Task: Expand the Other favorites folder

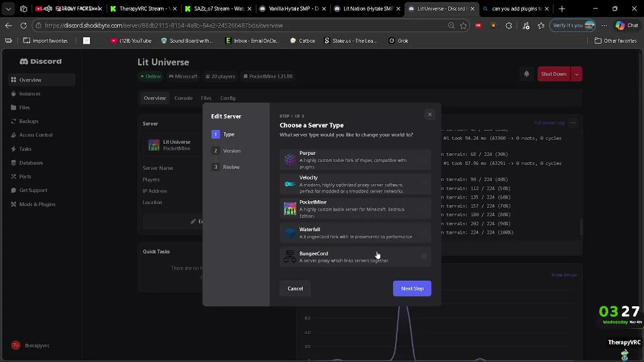Action: (x=616, y=41)
